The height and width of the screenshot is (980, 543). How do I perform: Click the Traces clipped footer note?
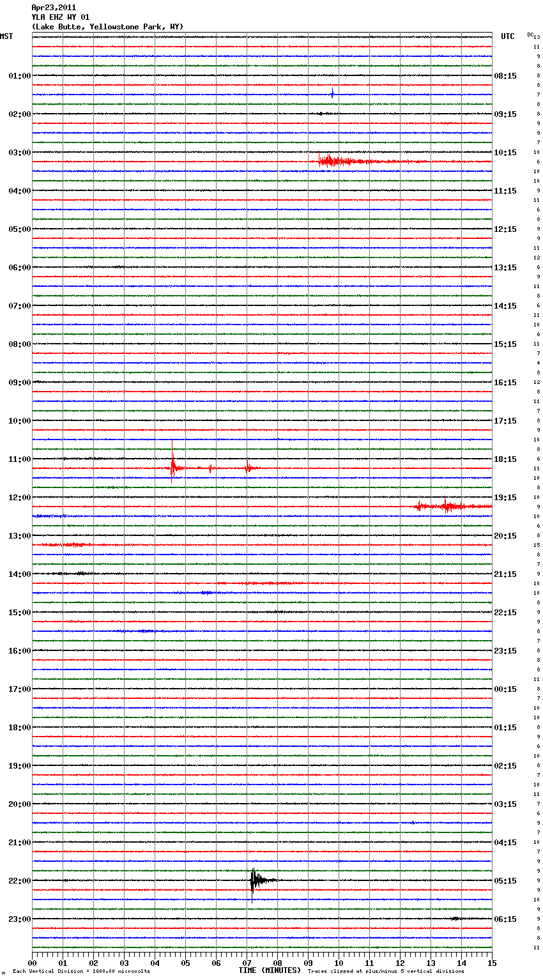(x=386, y=972)
